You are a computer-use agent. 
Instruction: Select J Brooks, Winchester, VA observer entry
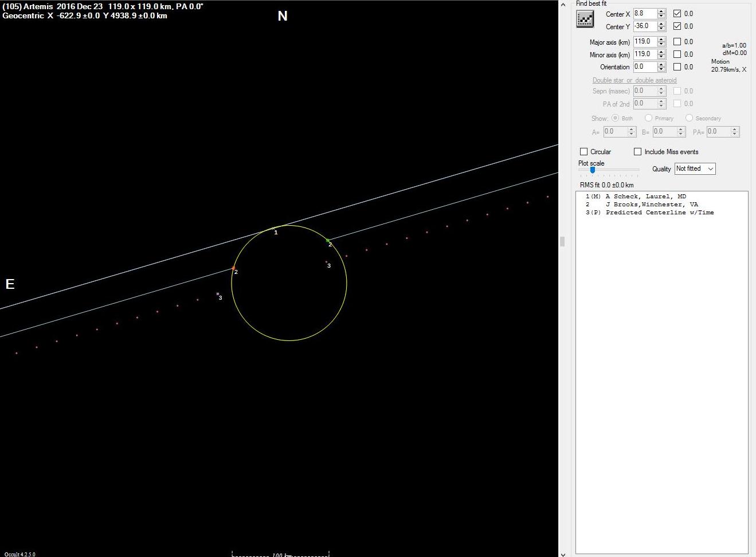coord(651,205)
